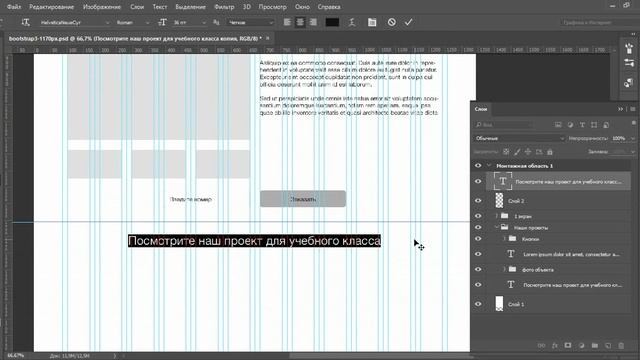
Task: Commit current text edits with checkmark
Action: tap(409, 22)
